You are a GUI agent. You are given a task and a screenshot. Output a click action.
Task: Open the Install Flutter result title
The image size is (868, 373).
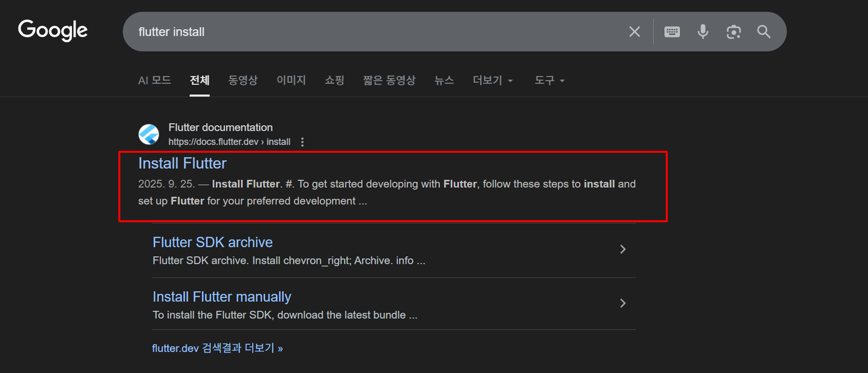(x=182, y=163)
